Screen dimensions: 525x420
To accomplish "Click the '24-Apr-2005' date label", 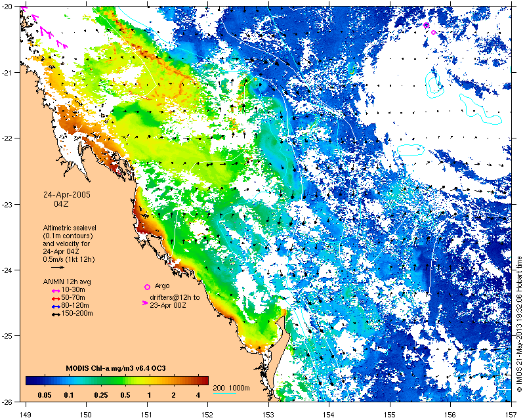I will tap(67, 195).
